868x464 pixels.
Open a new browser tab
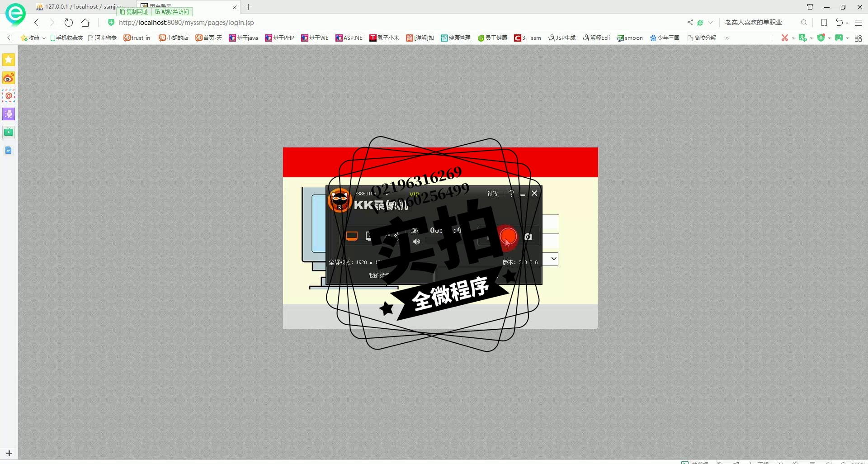[x=248, y=7]
